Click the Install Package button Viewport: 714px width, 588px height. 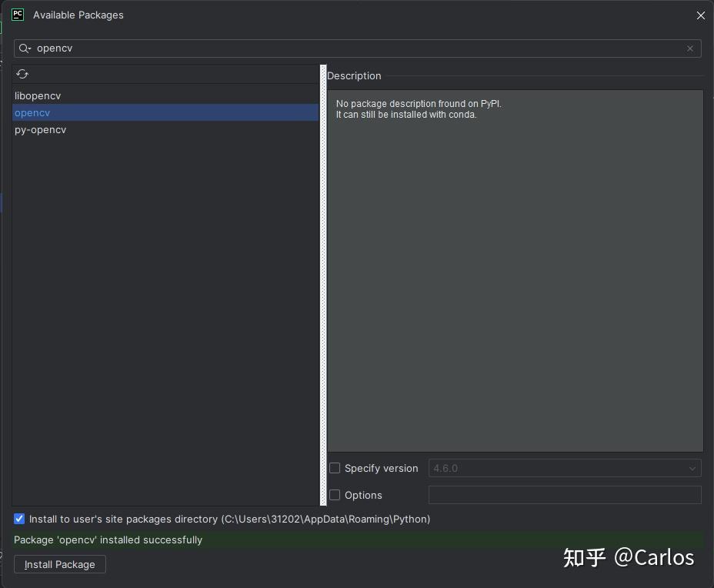coord(59,564)
